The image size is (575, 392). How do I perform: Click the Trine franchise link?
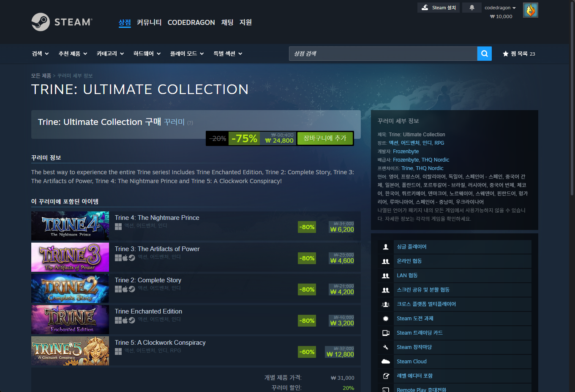(x=407, y=168)
